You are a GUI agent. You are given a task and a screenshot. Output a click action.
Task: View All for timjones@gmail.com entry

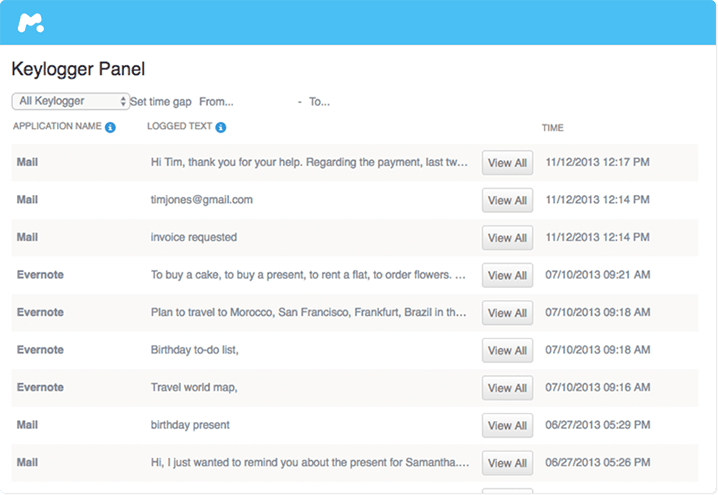(507, 200)
